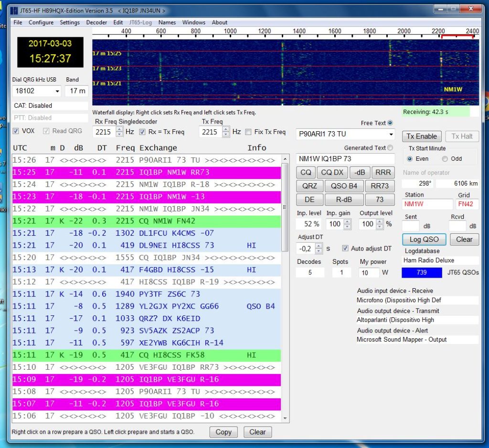Open the Configure menu

tap(41, 22)
